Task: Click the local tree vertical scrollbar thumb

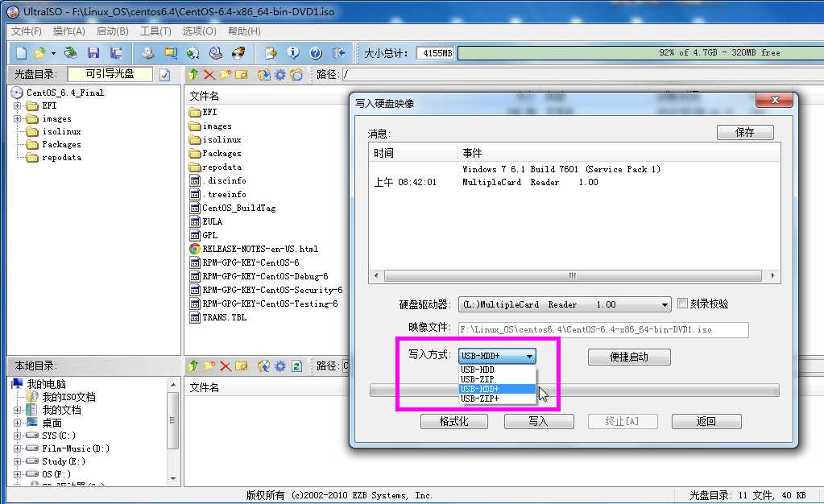Action: click(x=172, y=421)
